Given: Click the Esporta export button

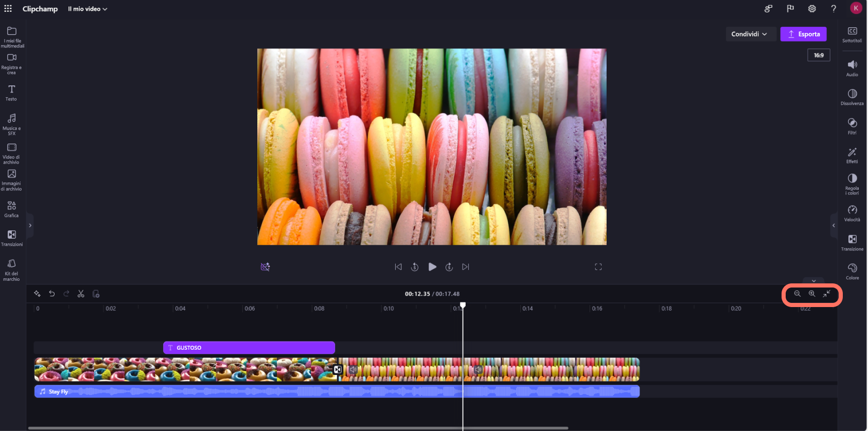Looking at the screenshot, I should (803, 34).
